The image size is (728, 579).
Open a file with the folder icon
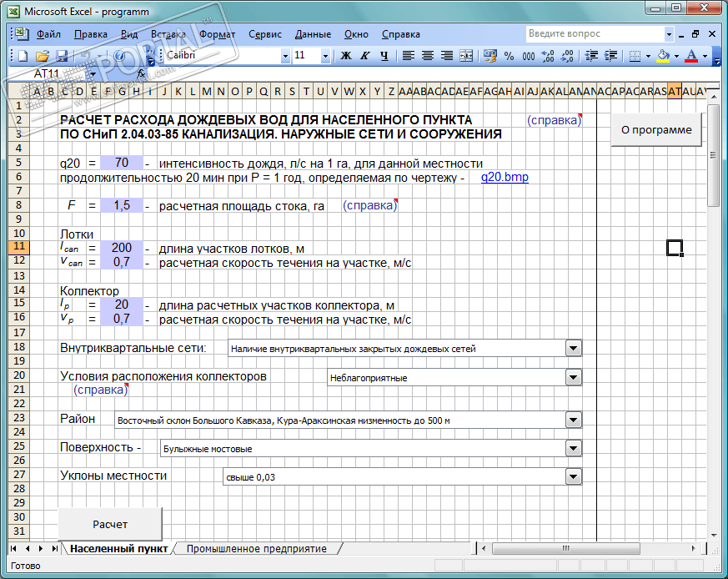43,56
